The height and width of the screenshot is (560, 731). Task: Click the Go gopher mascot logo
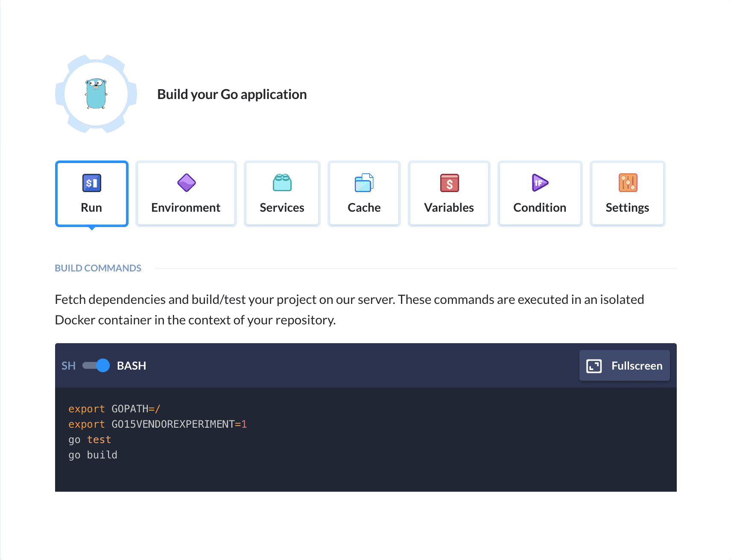pos(97,93)
